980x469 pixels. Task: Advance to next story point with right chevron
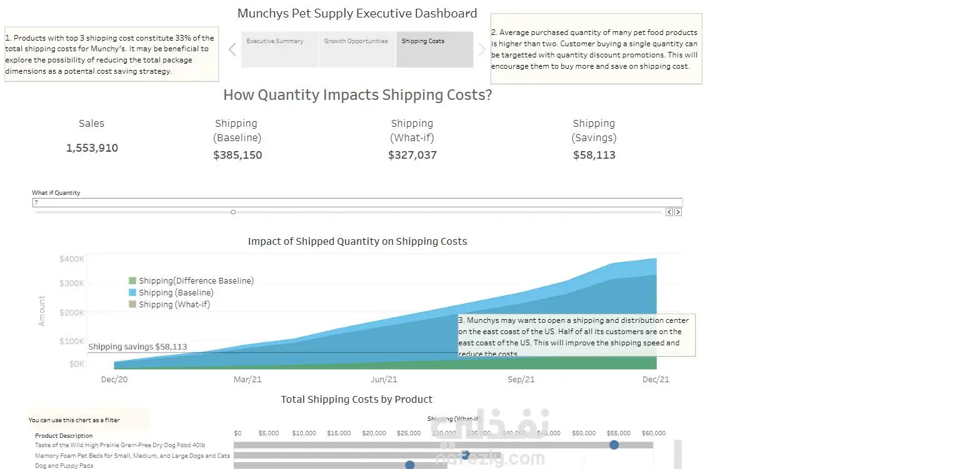pos(482,49)
